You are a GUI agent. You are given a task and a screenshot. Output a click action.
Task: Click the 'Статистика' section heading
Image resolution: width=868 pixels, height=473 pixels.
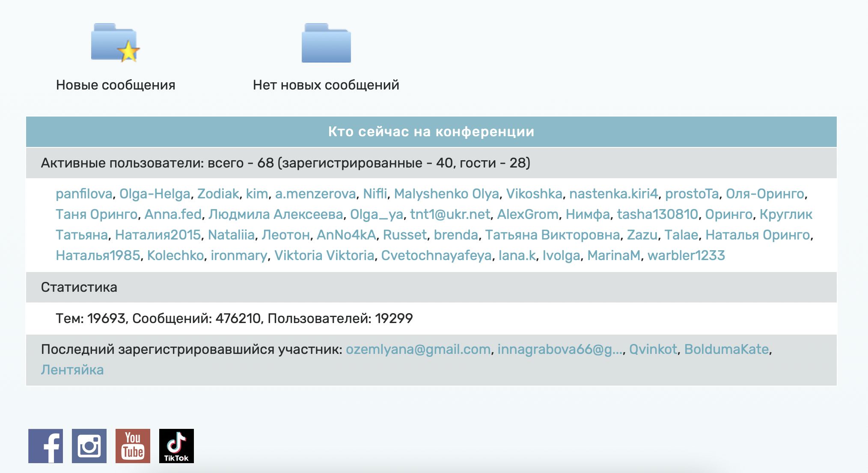point(79,287)
